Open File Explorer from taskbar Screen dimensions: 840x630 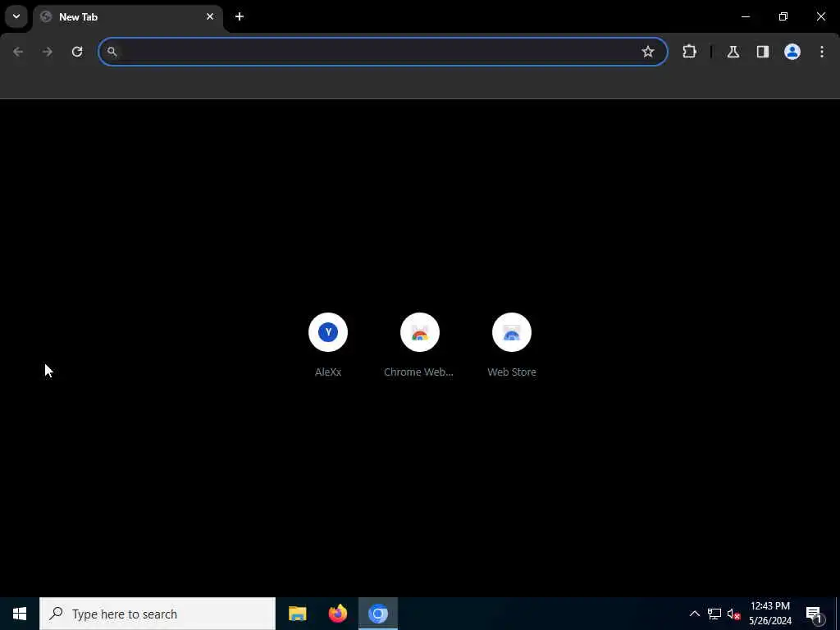[297, 614]
